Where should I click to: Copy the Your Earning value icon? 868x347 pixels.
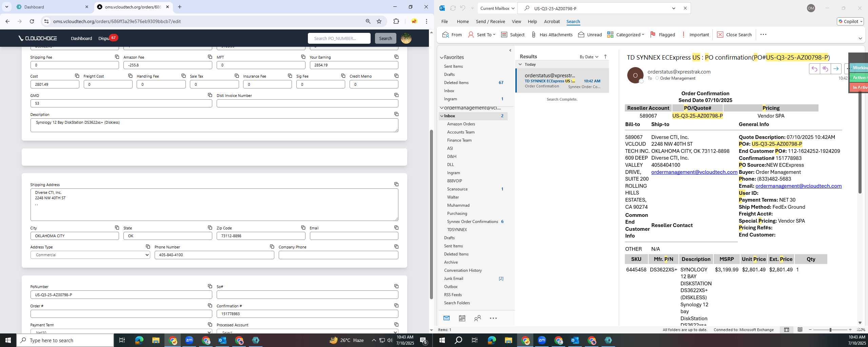tap(396, 57)
